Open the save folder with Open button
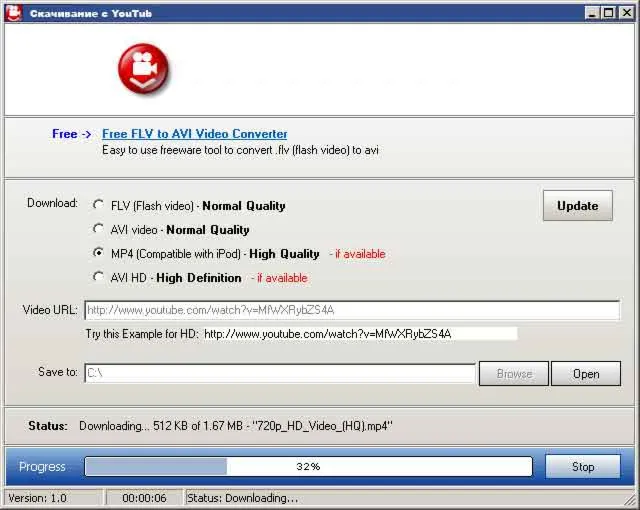The width and height of the screenshot is (640, 510). point(586,373)
